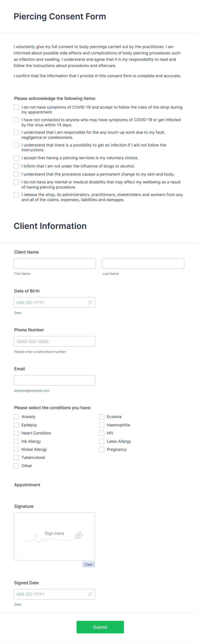Enable the drugs or alcohol acknowledgment
The height and width of the screenshot is (644, 198).
coord(16,166)
